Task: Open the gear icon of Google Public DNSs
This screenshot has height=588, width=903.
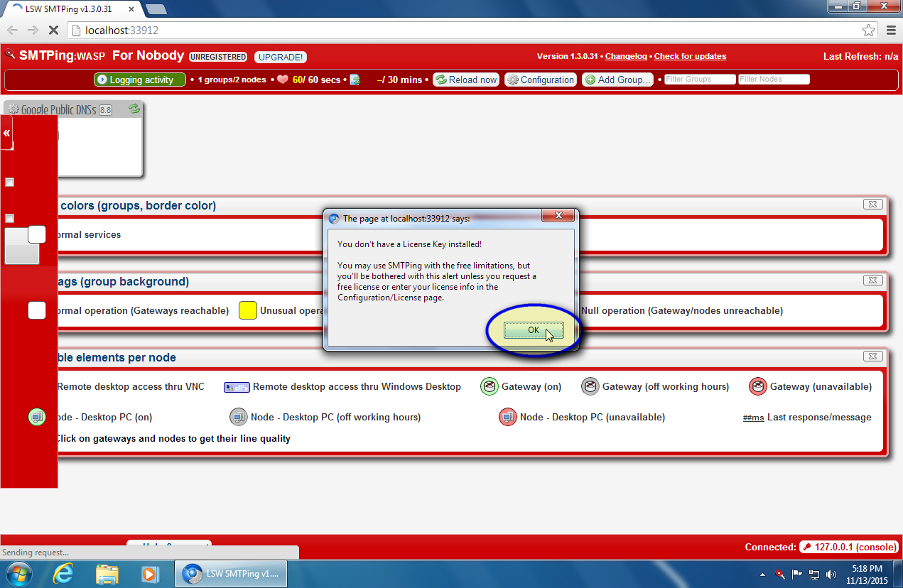Action: pos(13,109)
